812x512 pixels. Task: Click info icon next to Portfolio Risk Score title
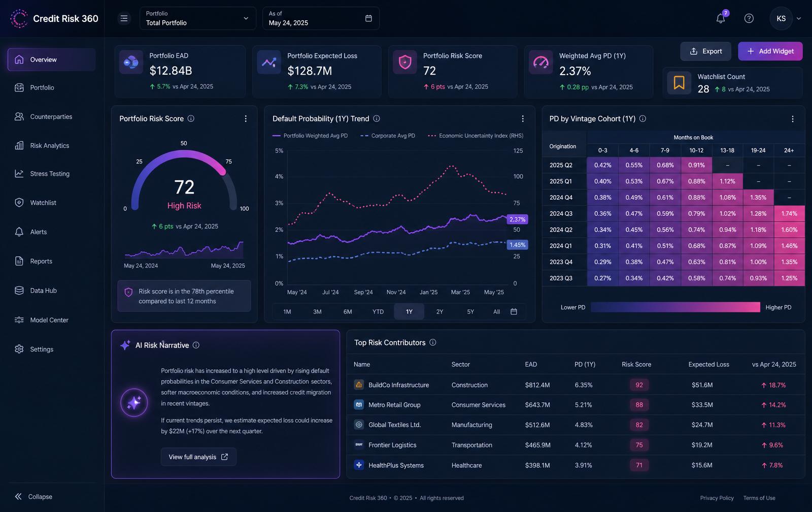coord(191,118)
